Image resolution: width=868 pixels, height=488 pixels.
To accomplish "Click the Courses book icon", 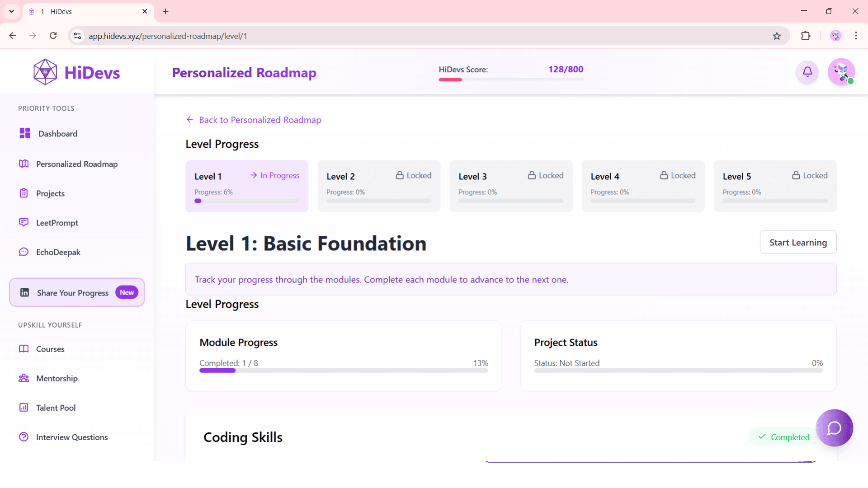I will pos(24,348).
